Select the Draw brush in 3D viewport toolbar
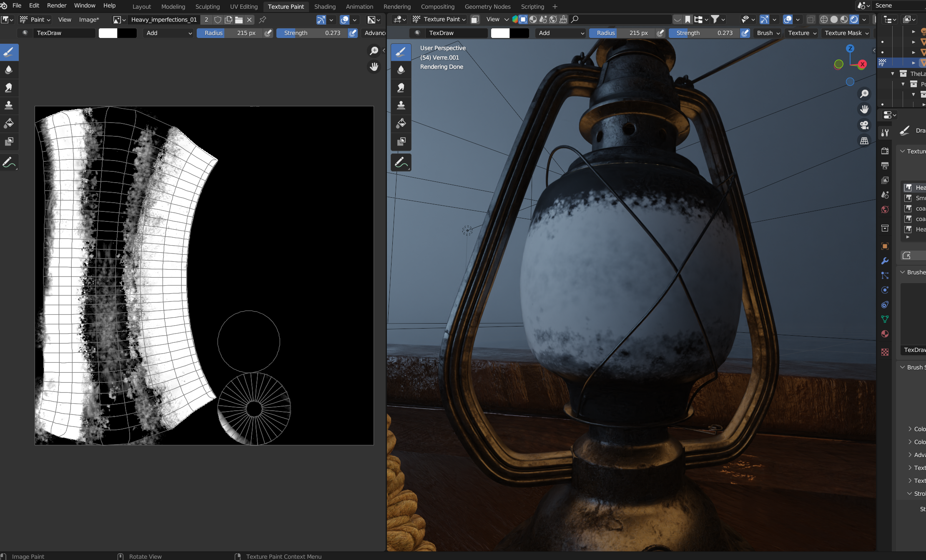The height and width of the screenshot is (560, 926). (x=401, y=52)
